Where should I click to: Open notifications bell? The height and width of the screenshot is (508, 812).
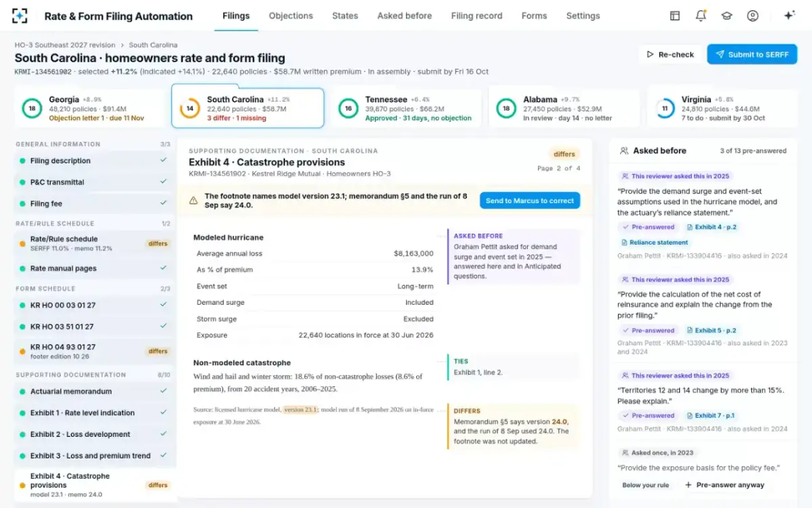tap(700, 16)
